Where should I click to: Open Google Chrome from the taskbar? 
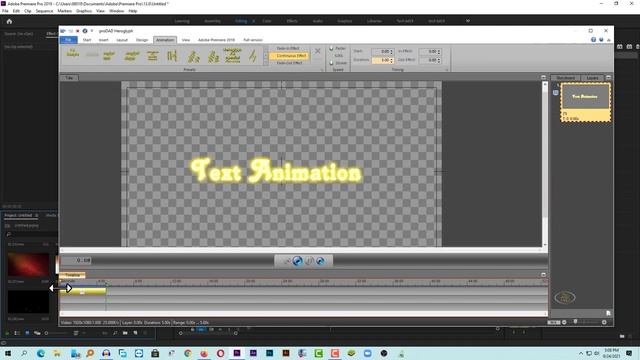(188, 353)
